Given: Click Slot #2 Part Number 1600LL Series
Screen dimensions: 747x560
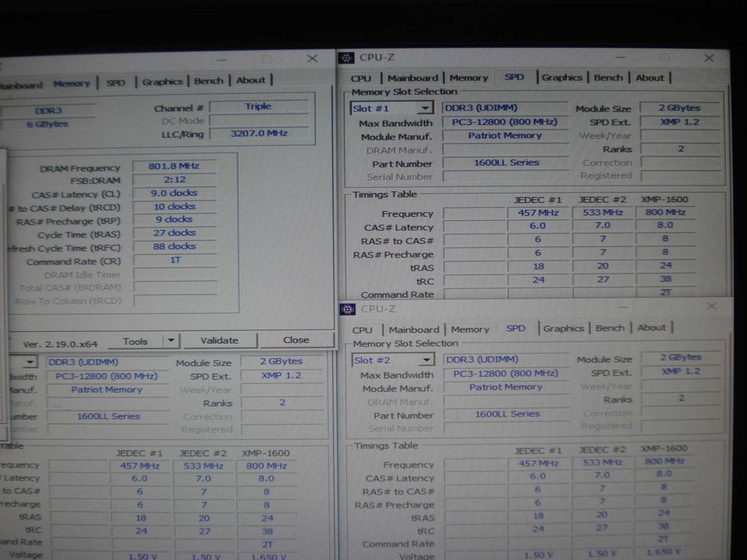Looking at the screenshot, I should tap(507, 414).
